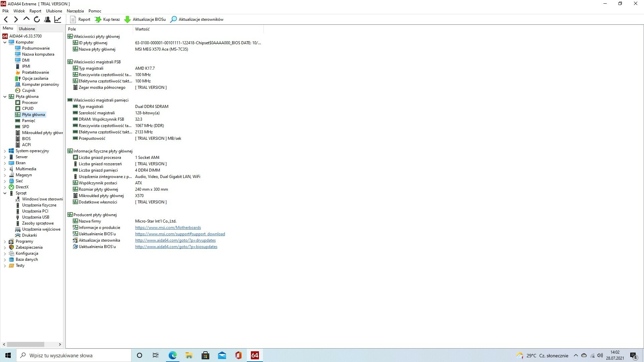This screenshot has height=362, width=644.
Task: Open Przetaktowanie in the tree
Action: pyautogui.click(x=36, y=72)
